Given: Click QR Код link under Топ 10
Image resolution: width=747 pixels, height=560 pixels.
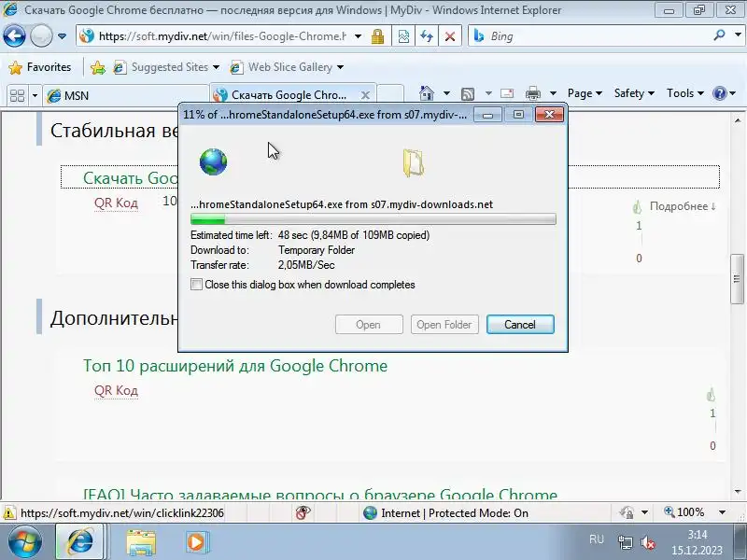Looking at the screenshot, I should point(116,390).
